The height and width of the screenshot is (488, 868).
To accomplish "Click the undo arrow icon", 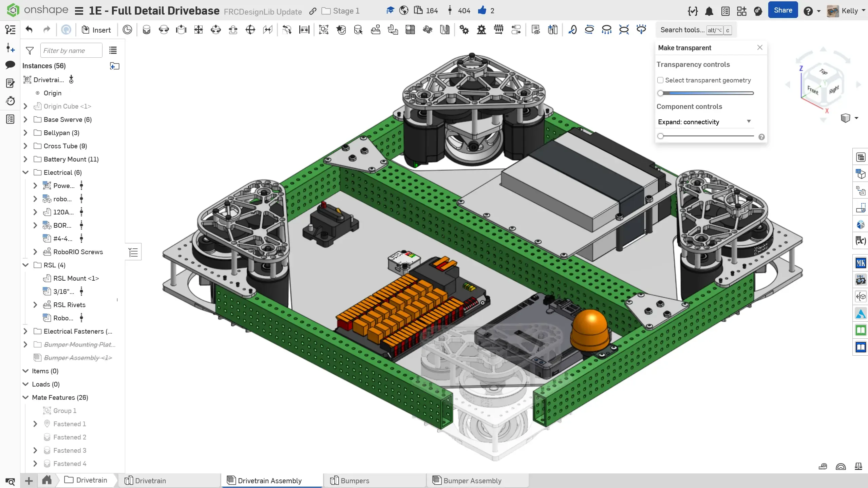I will point(29,30).
